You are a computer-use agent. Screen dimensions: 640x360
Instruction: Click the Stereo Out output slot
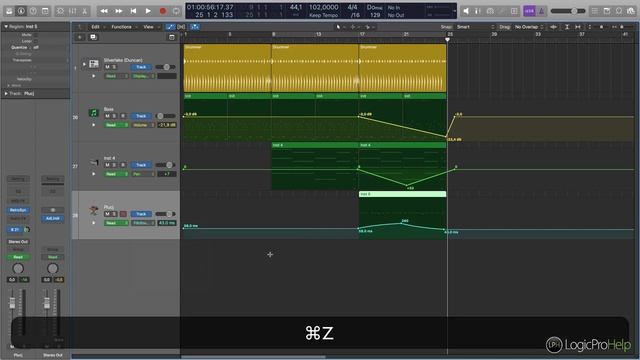pos(18,242)
